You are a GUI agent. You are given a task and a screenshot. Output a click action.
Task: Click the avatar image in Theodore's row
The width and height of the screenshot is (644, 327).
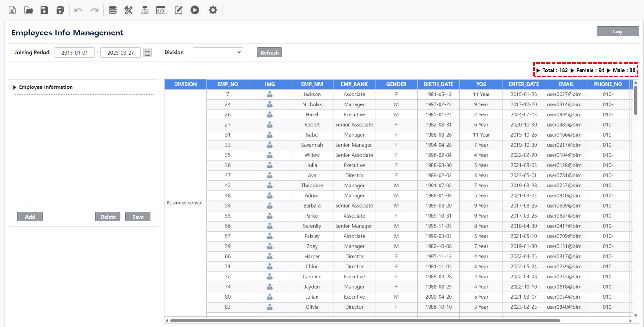pyautogui.click(x=270, y=186)
